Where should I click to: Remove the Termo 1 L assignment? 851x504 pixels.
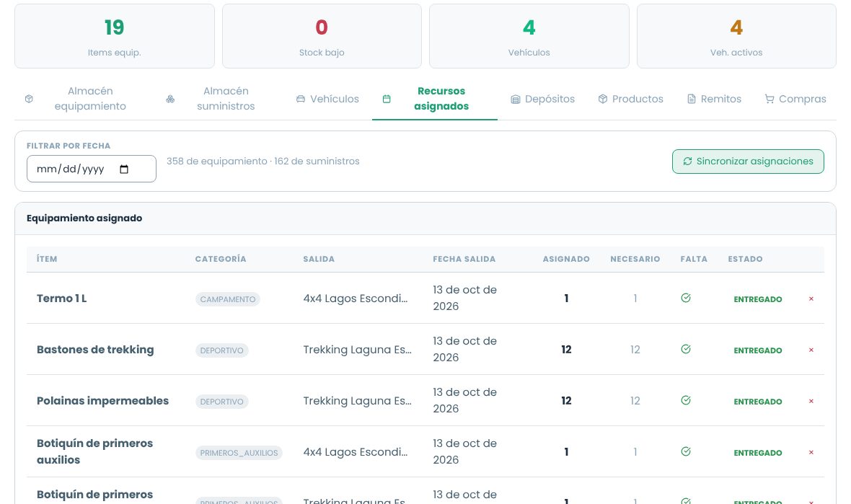click(x=811, y=299)
